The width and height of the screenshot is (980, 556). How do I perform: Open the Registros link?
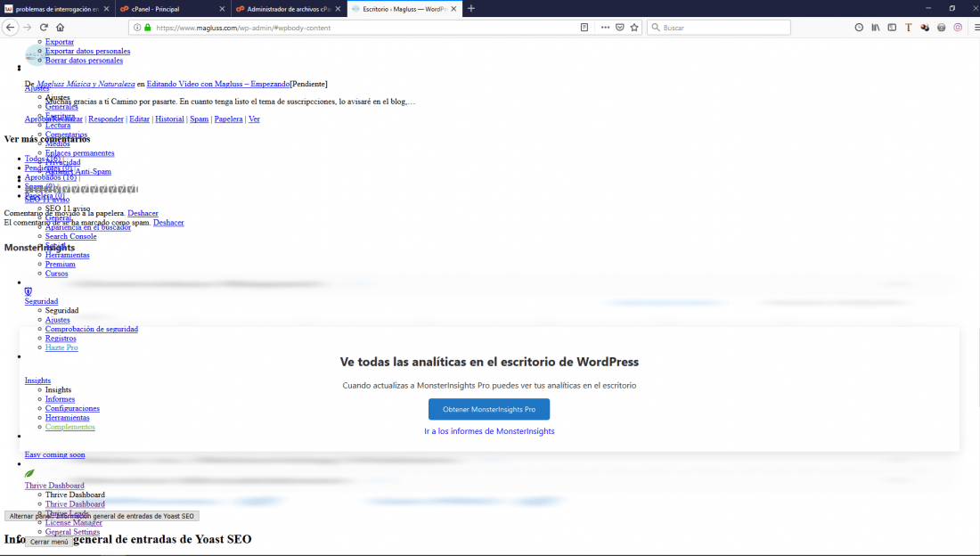point(61,339)
